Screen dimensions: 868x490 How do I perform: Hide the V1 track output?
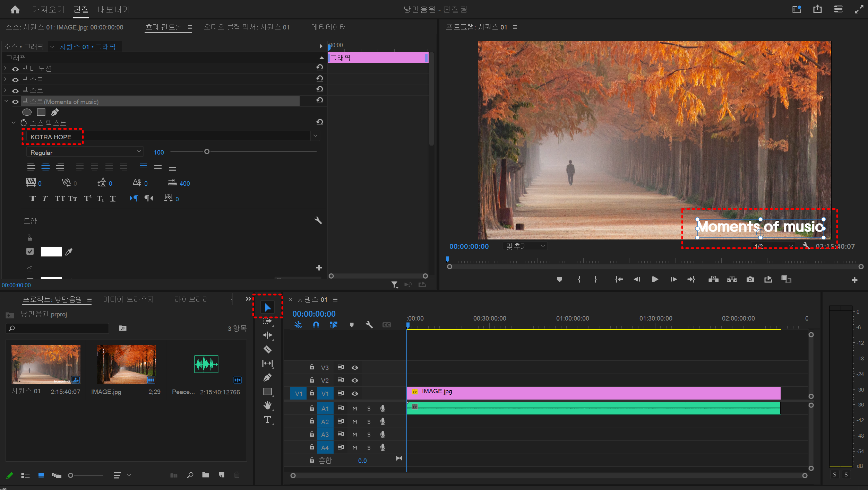(355, 394)
